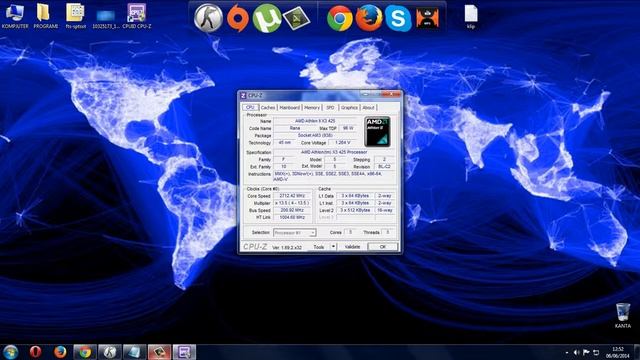640x360 pixels.
Task: Click the Code Name value Rana
Action: [x=295, y=128]
